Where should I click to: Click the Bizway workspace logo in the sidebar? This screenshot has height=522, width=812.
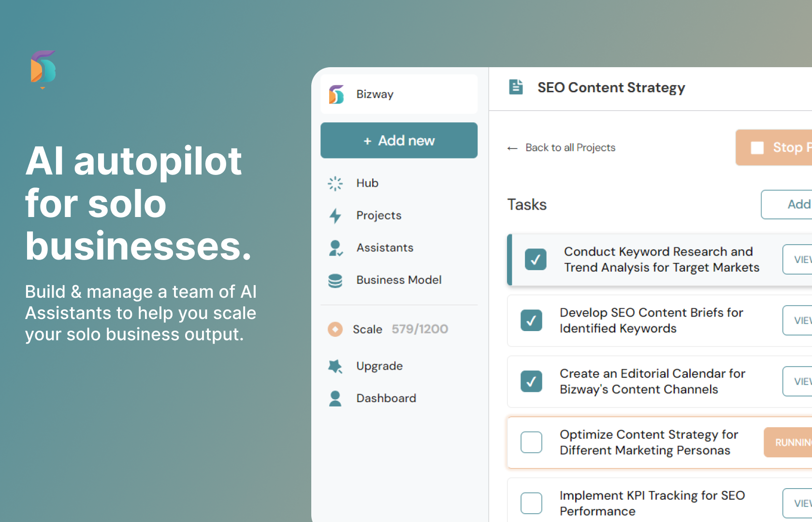[x=336, y=94]
